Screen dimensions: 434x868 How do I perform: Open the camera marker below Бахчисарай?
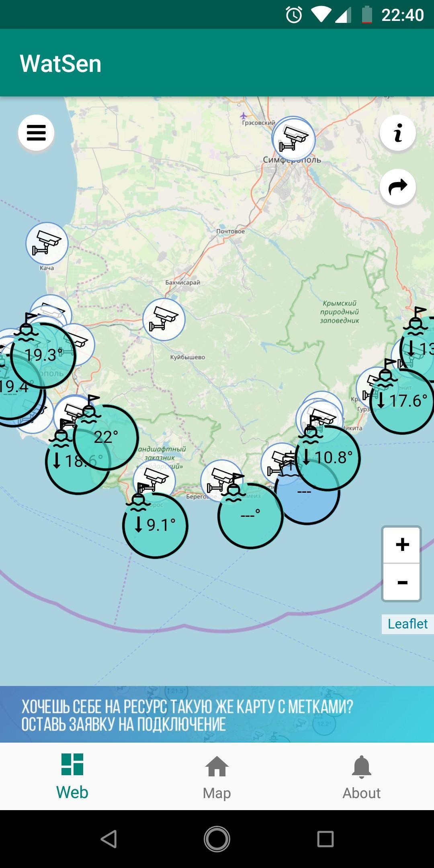pos(164,319)
